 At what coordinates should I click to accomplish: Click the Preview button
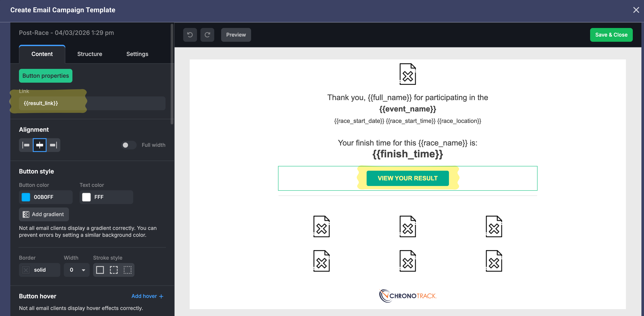click(x=236, y=35)
